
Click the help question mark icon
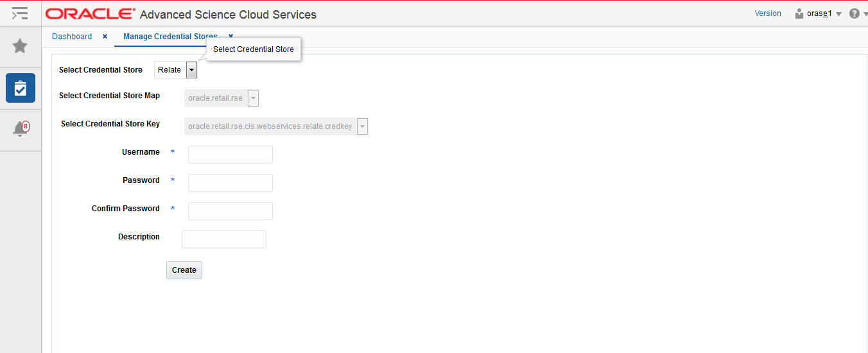[x=854, y=13]
